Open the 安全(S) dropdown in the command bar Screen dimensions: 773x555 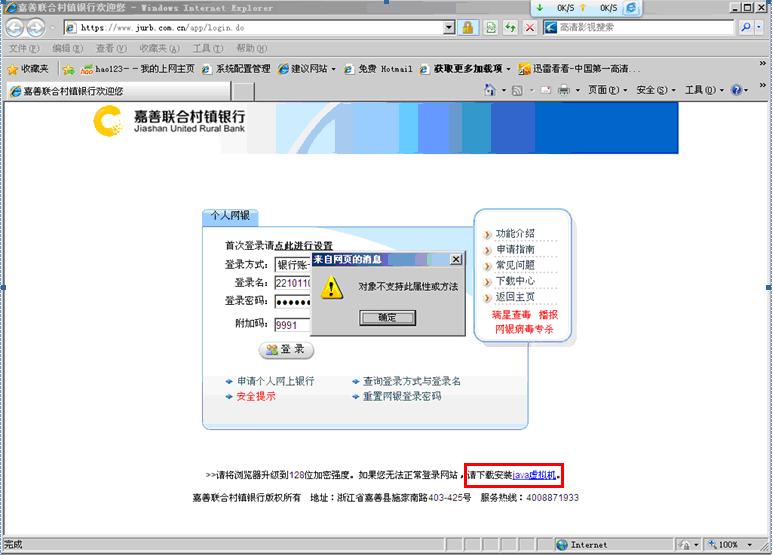(655, 90)
